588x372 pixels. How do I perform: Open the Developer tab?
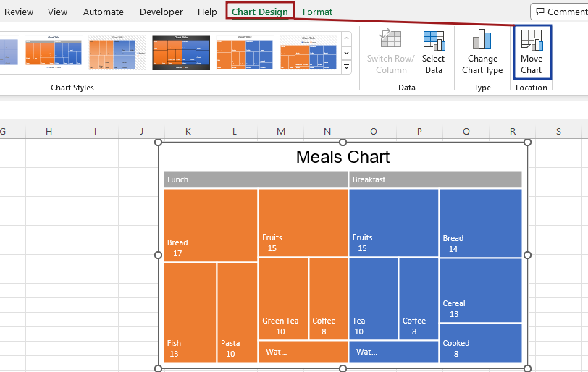coord(161,12)
